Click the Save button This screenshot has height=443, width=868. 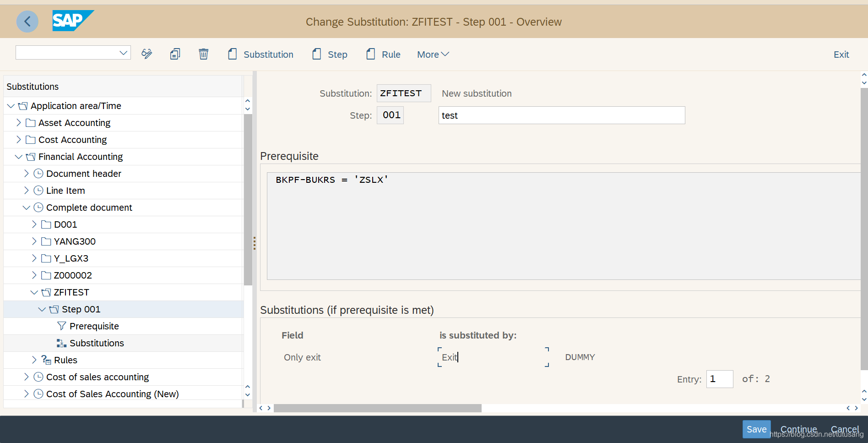click(756, 429)
